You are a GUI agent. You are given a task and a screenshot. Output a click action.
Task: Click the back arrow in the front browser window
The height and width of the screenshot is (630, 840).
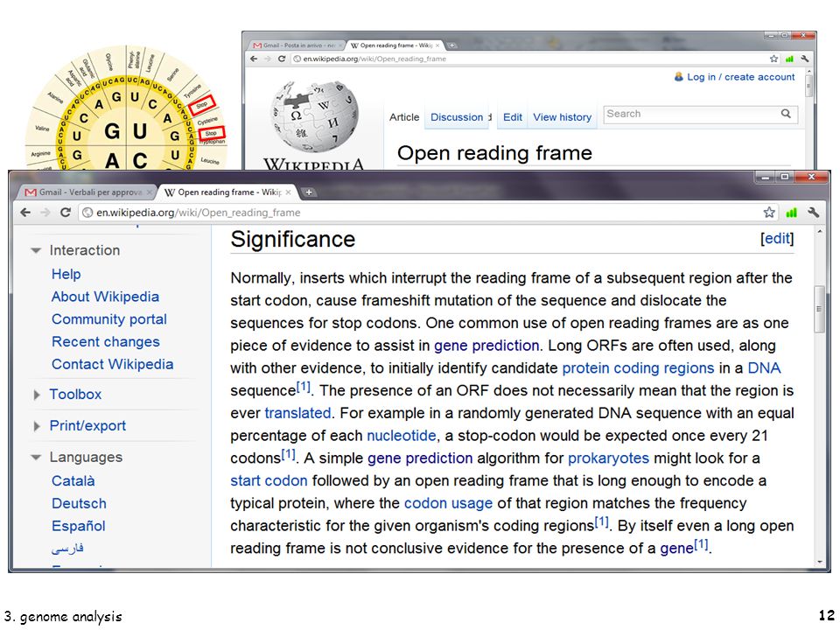(25, 213)
